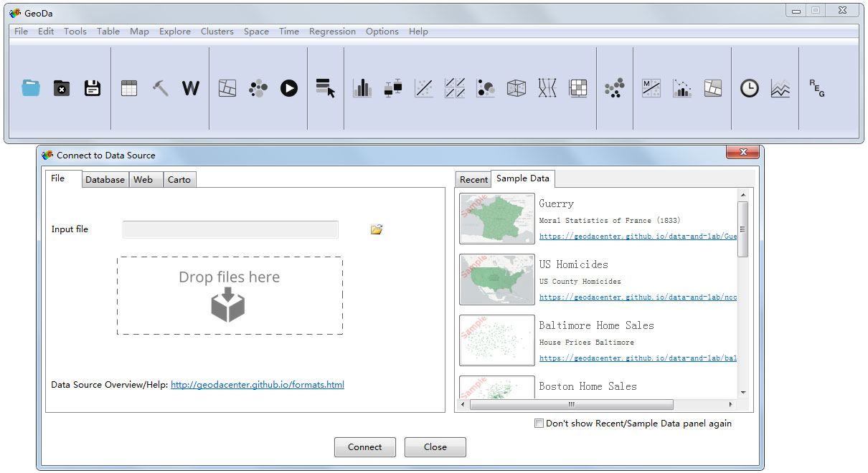This screenshot has width=868, height=473.
Task: Select the Box Plot toolbar icon
Action: click(393, 88)
